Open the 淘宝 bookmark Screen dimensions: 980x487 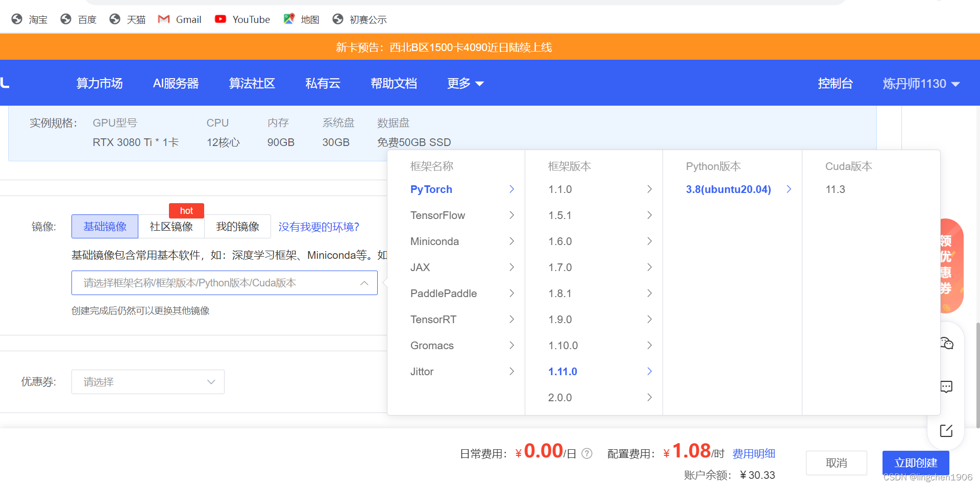(x=30, y=19)
